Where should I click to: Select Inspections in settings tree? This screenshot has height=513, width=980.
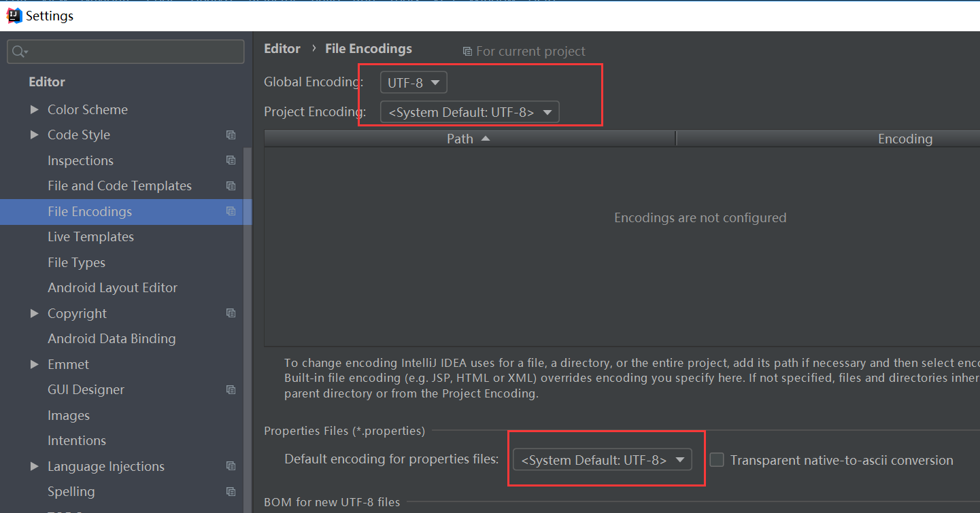[x=80, y=160]
